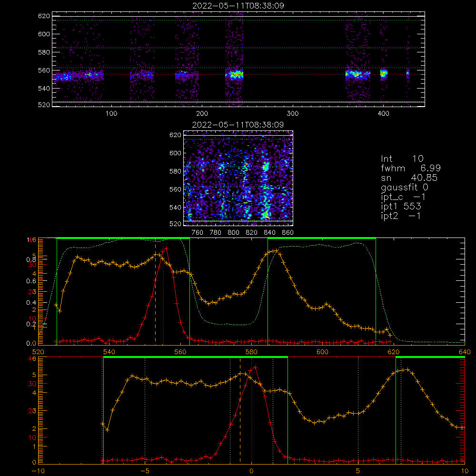Screen dimensions: 476x476
Task: Click x-axis label 560 of the upper profile plot
Action: point(180,352)
